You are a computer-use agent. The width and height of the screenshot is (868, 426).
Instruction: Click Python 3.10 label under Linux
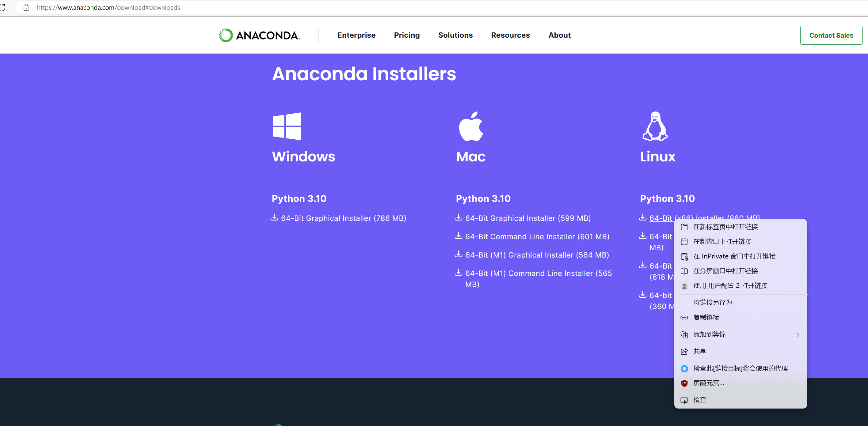[667, 199]
